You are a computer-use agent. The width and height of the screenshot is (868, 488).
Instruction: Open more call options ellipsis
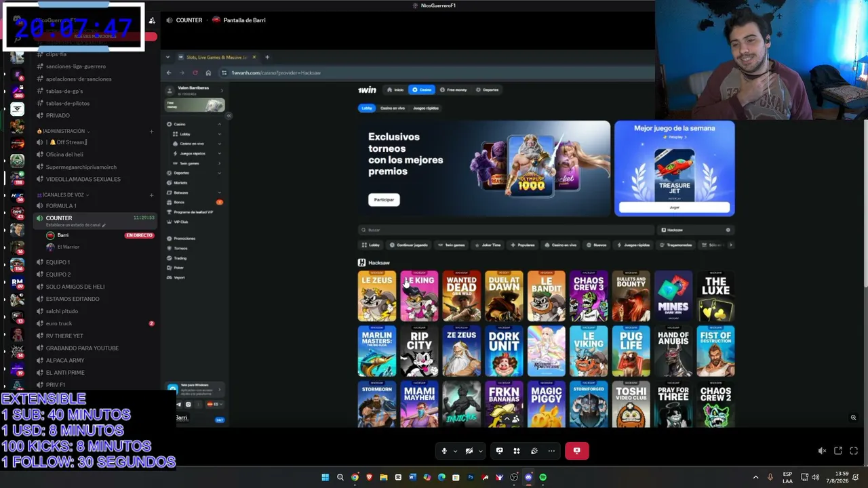551,451
